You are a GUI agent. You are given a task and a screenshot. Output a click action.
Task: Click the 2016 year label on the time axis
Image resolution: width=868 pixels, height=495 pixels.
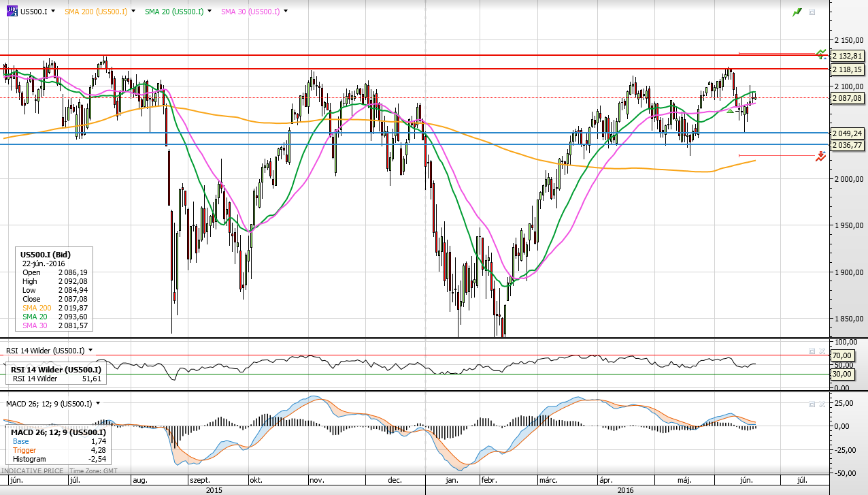[x=627, y=490]
